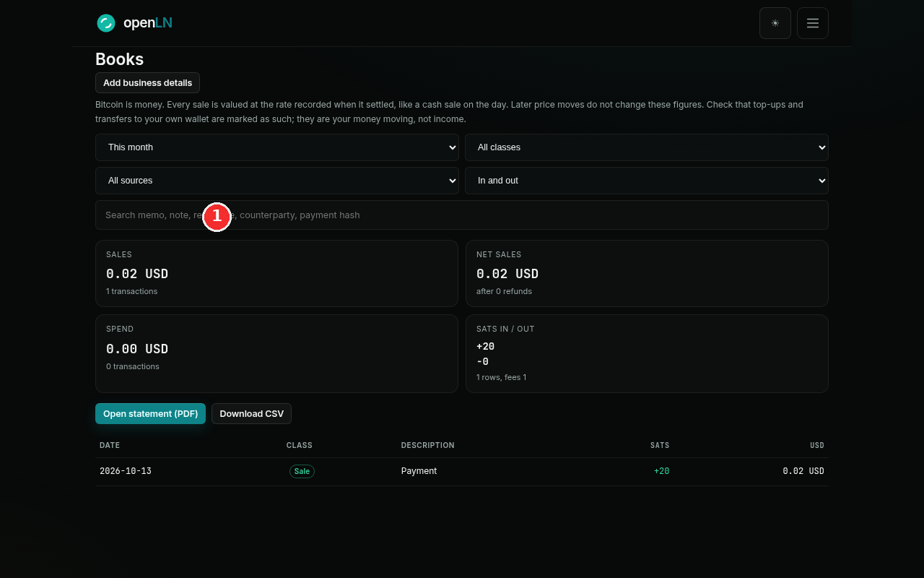924x578 pixels.
Task: Open statement as PDF
Action: tap(150, 413)
